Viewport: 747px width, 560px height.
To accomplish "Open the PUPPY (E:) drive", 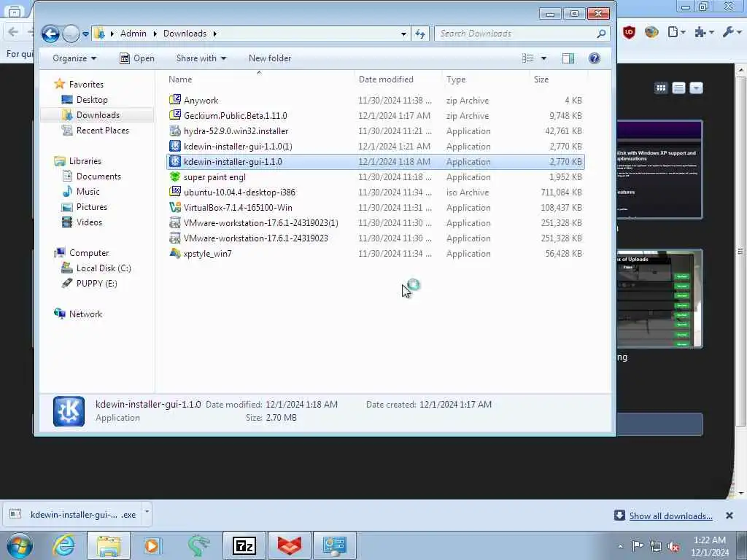I will (96, 284).
